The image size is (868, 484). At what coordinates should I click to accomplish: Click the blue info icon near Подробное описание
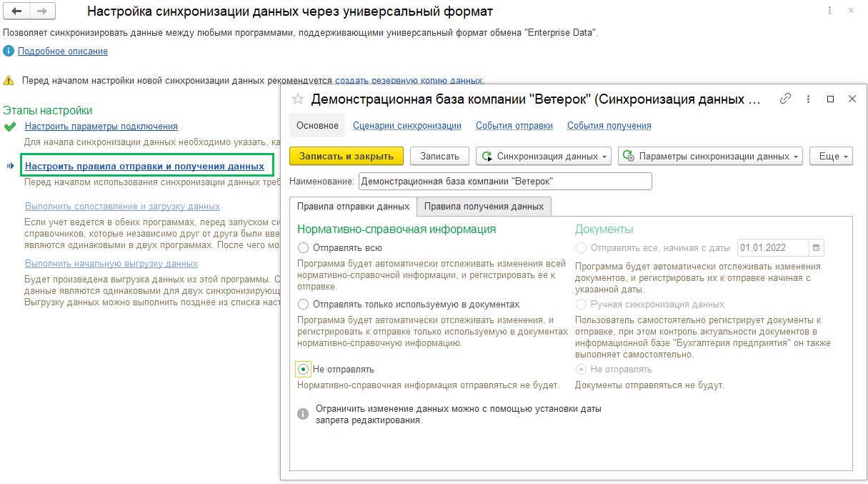(x=9, y=51)
